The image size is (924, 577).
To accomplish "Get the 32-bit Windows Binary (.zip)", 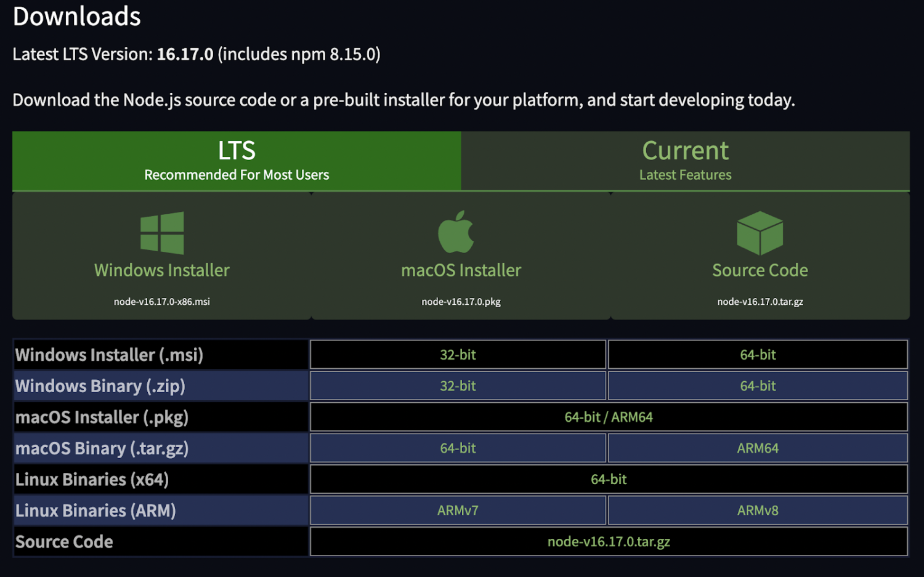I will pos(458,386).
